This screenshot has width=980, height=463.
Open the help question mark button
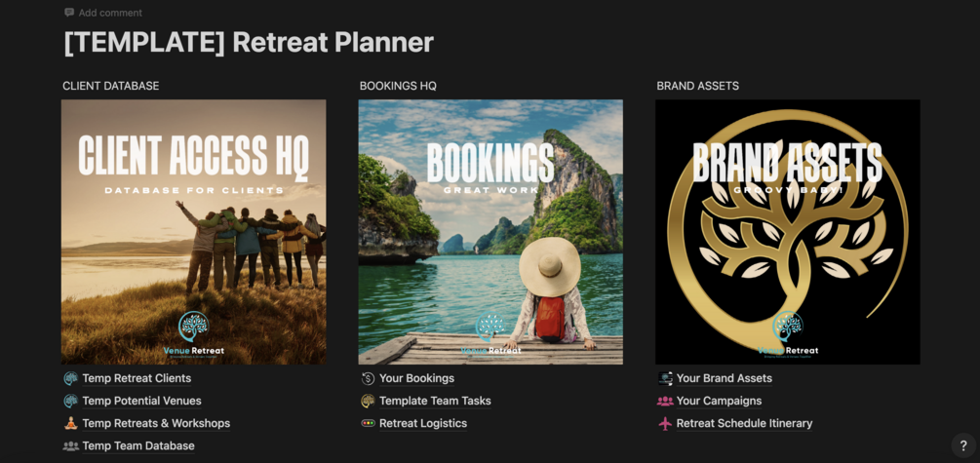click(x=963, y=445)
